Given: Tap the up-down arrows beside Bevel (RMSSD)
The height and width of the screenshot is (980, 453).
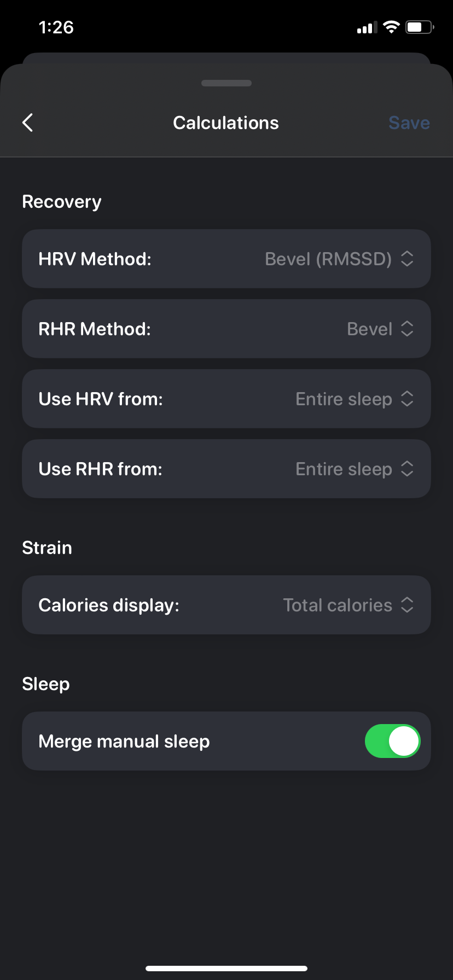Looking at the screenshot, I should 407,259.
